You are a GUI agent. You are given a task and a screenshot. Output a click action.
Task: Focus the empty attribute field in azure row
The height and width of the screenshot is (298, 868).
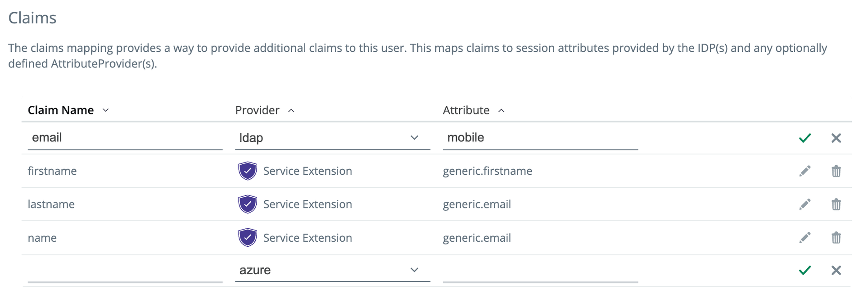click(540, 270)
